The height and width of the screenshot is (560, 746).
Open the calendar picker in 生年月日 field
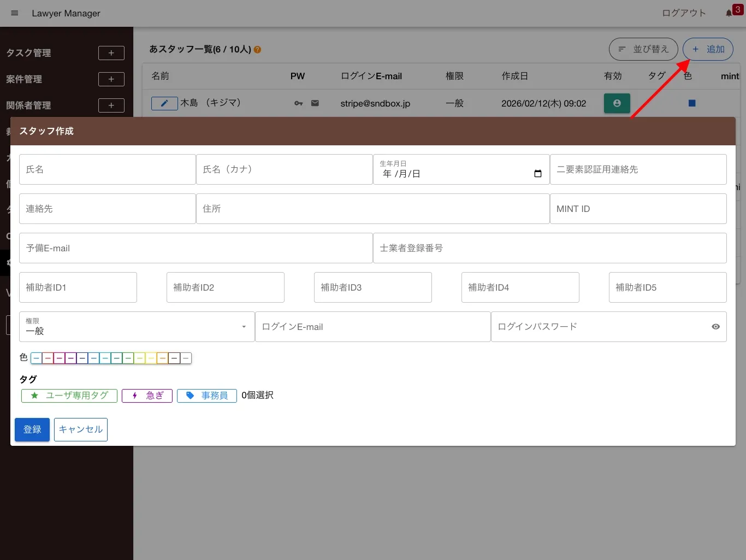(538, 174)
